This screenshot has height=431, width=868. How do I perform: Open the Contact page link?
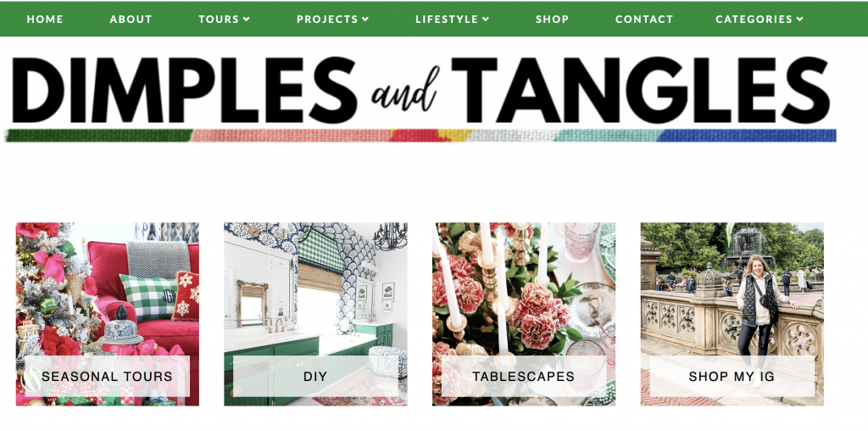(x=644, y=19)
